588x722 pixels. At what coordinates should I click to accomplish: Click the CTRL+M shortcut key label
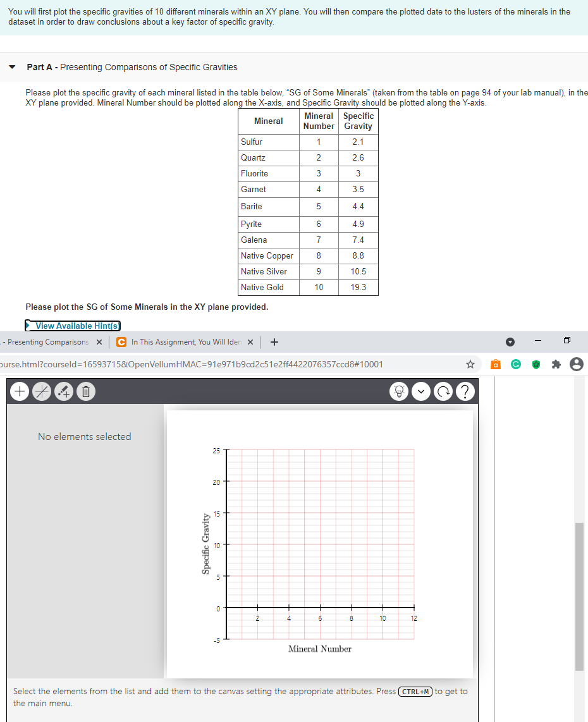415,692
